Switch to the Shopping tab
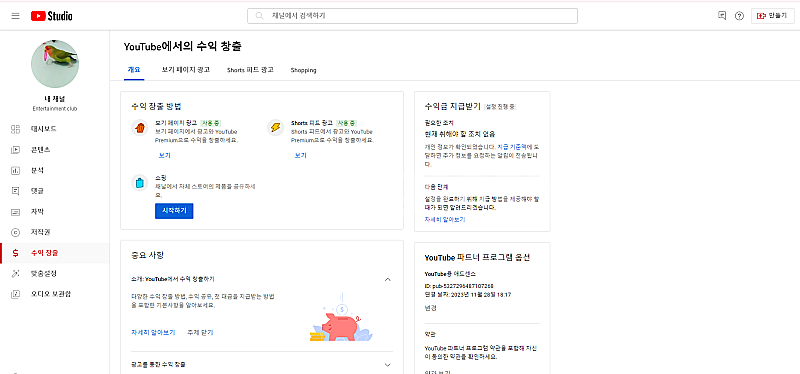The image size is (800, 374). click(x=304, y=70)
